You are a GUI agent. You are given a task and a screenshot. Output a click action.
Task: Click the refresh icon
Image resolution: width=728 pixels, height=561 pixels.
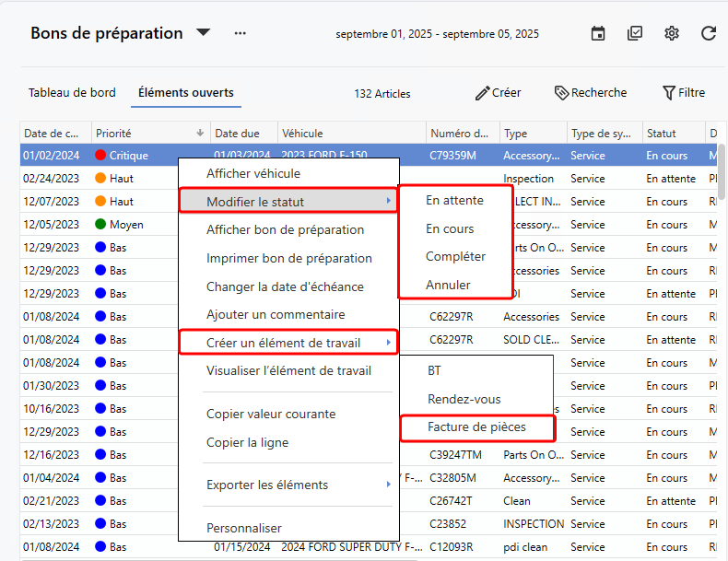[708, 33]
